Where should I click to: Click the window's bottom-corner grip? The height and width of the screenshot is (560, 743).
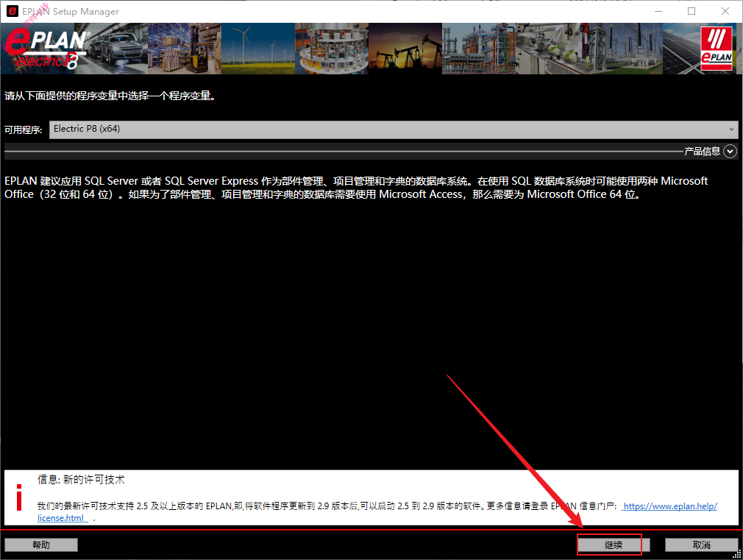[x=737, y=554]
